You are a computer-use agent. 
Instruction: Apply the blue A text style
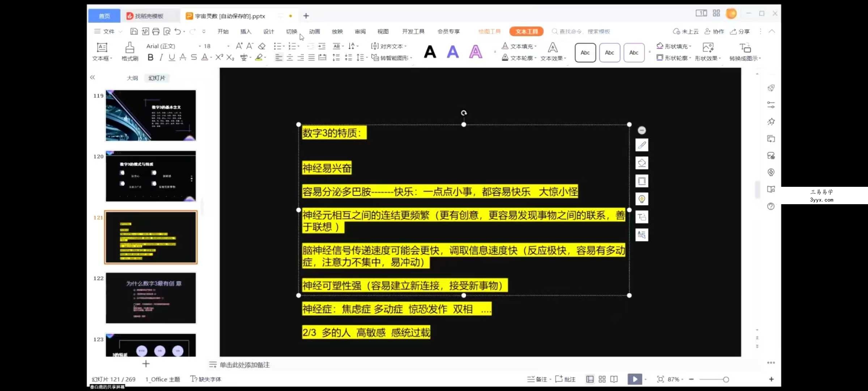coord(453,52)
